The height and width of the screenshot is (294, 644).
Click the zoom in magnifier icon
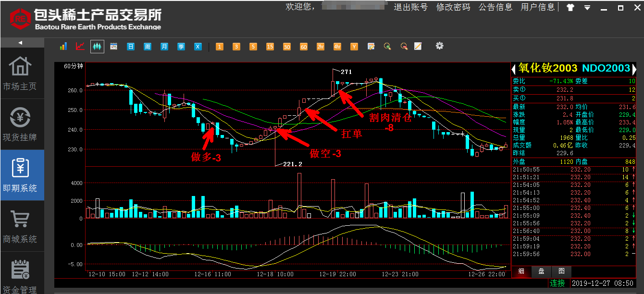click(x=387, y=46)
